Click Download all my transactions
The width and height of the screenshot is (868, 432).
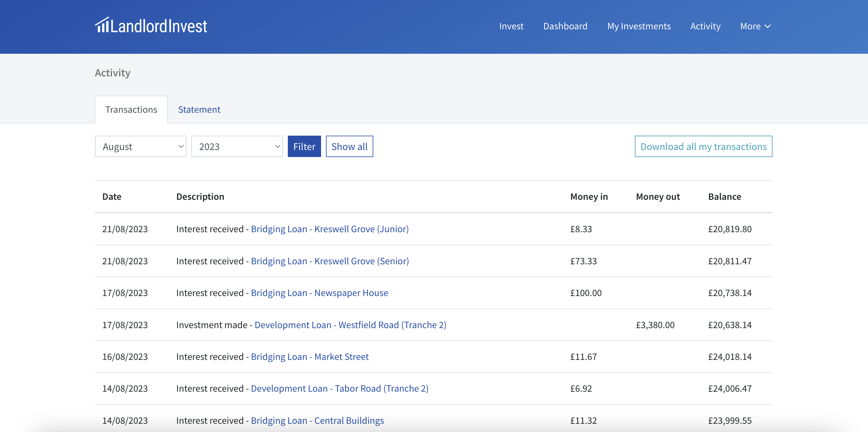click(x=703, y=146)
